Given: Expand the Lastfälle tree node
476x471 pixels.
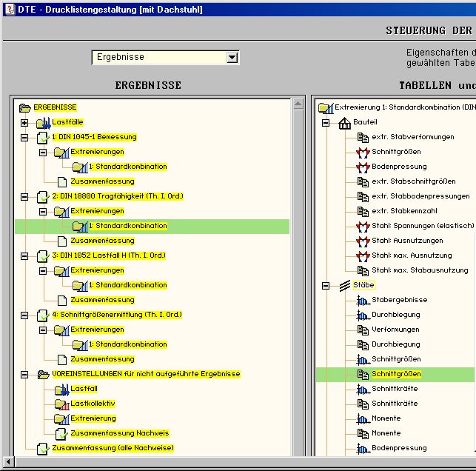Looking at the screenshot, I should [24, 122].
